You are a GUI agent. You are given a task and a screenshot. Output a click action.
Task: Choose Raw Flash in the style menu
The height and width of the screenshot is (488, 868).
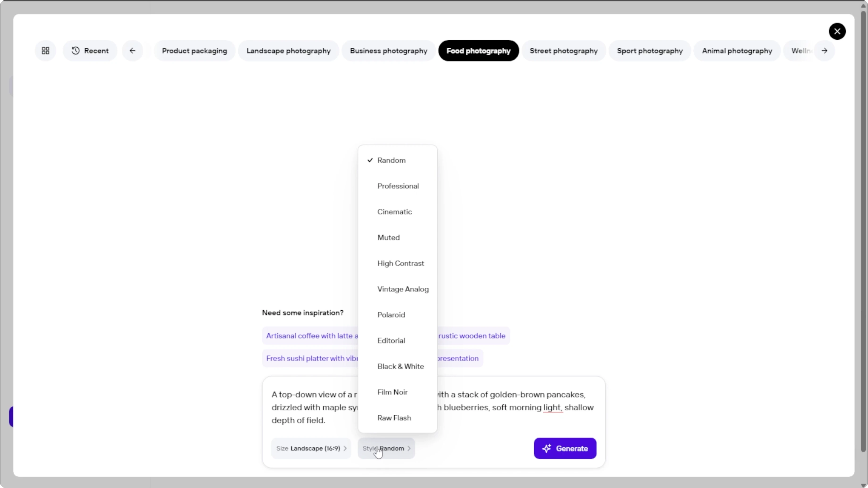coord(398,418)
